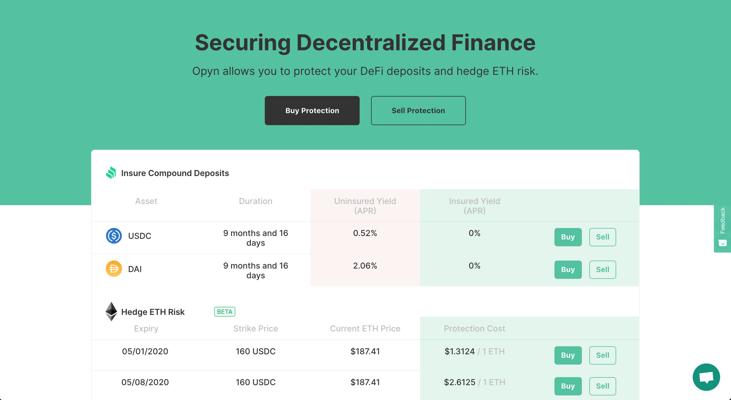Sell protection for DAI deposits
The image size is (731, 400).
[602, 269]
